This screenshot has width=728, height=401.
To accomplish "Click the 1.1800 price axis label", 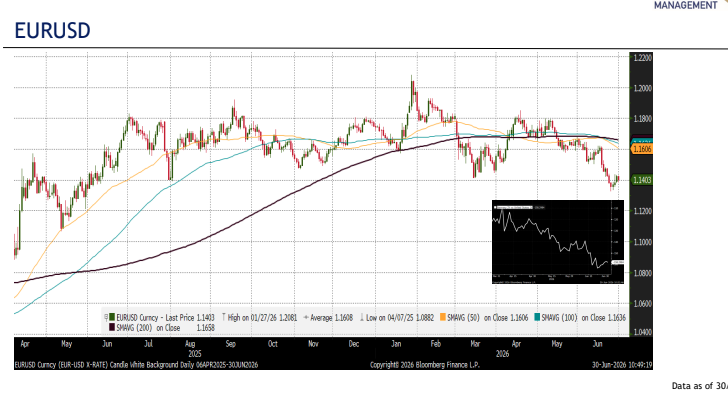I will pyautogui.click(x=643, y=119).
